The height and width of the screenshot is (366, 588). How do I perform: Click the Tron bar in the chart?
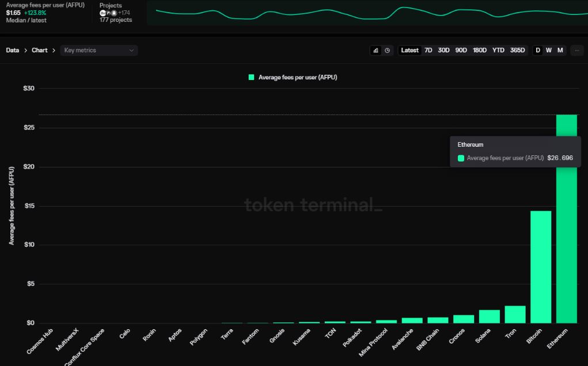pos(515,314)
